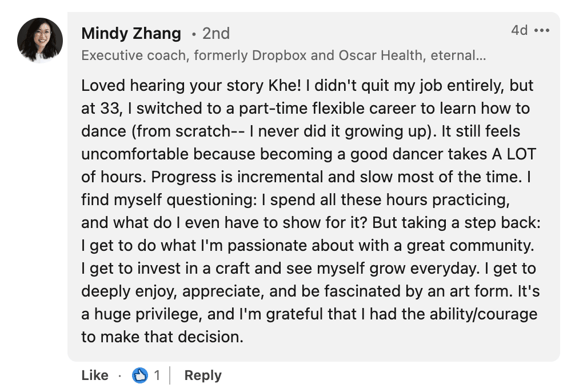View the reactions count showing 1
This screenshot has width=575, height=392.
(x=157, y=375)
